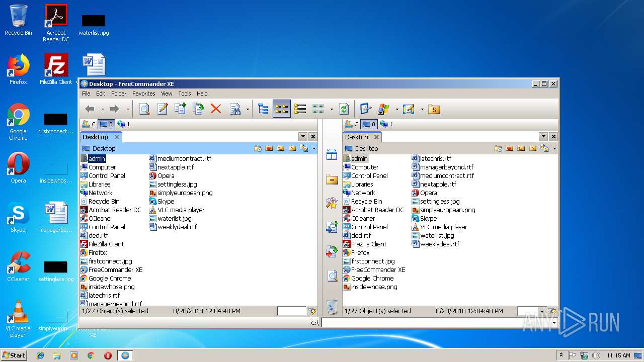Open dropdown arrow next to Windows flag icon
Screen dimensions: 644x362
[x=397, y=109]
